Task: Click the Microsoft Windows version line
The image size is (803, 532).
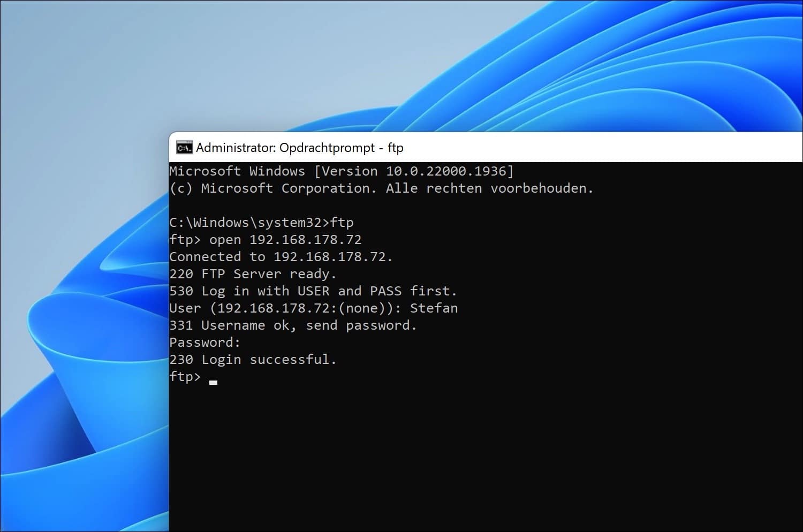Action: (341, 171)
